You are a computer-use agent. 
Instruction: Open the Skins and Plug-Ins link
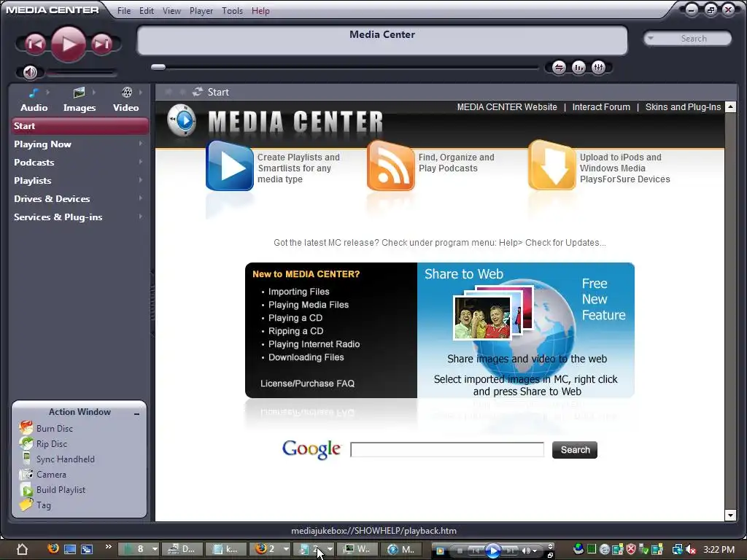click(683, 107)
